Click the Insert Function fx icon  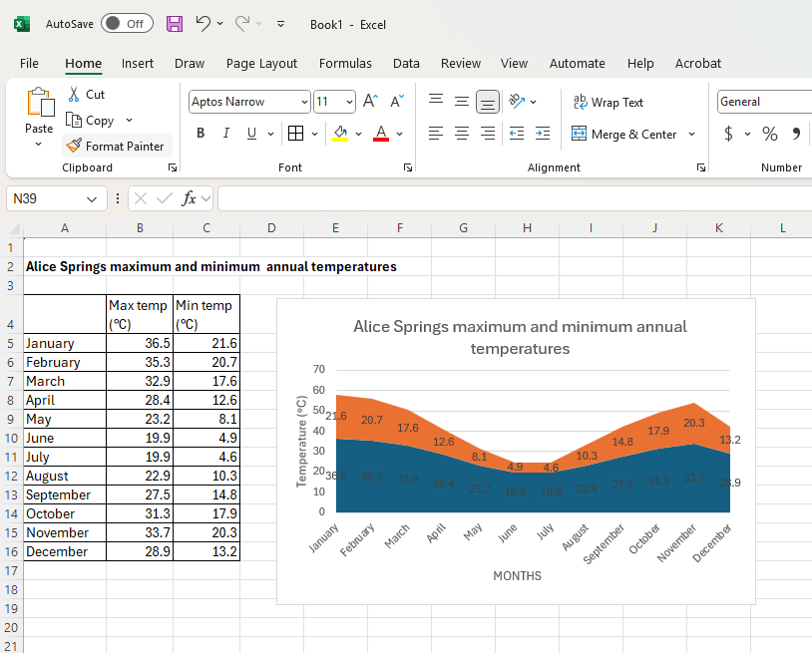pos(189,198)
